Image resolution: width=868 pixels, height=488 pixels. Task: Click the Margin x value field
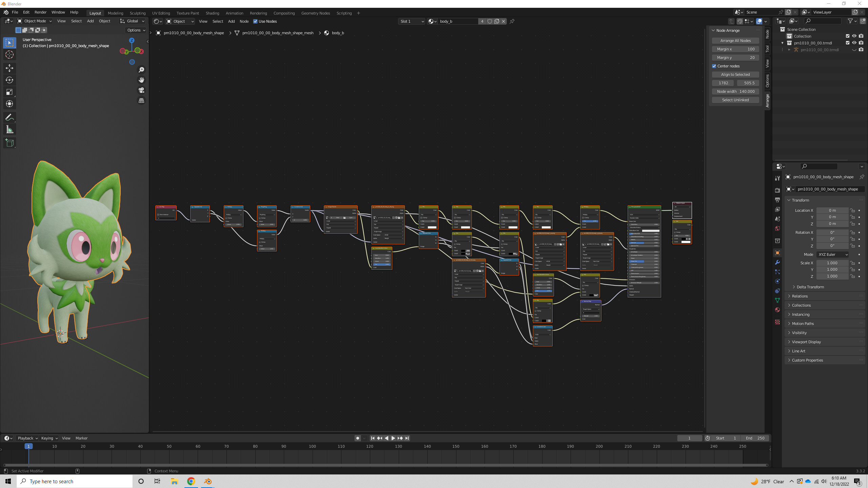point(735,49)
